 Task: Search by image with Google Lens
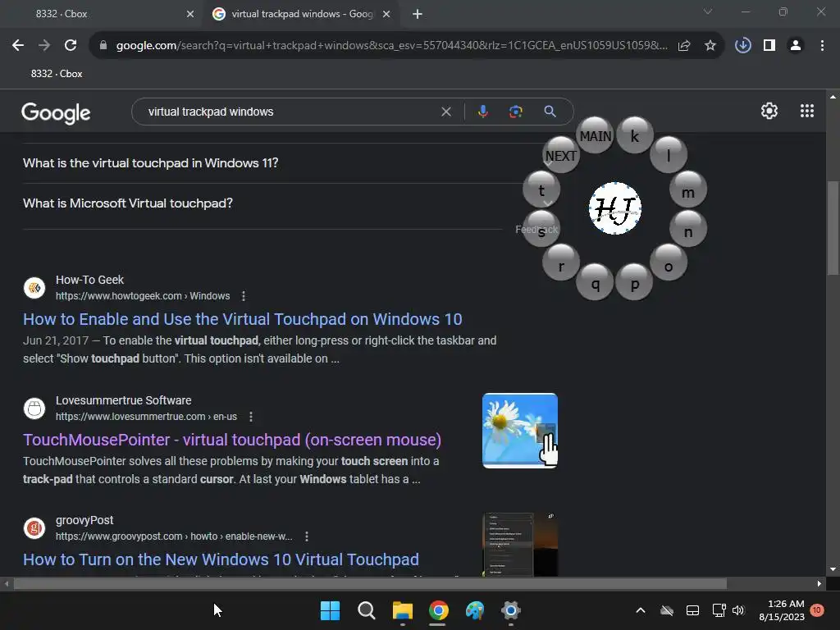point(515,112)
